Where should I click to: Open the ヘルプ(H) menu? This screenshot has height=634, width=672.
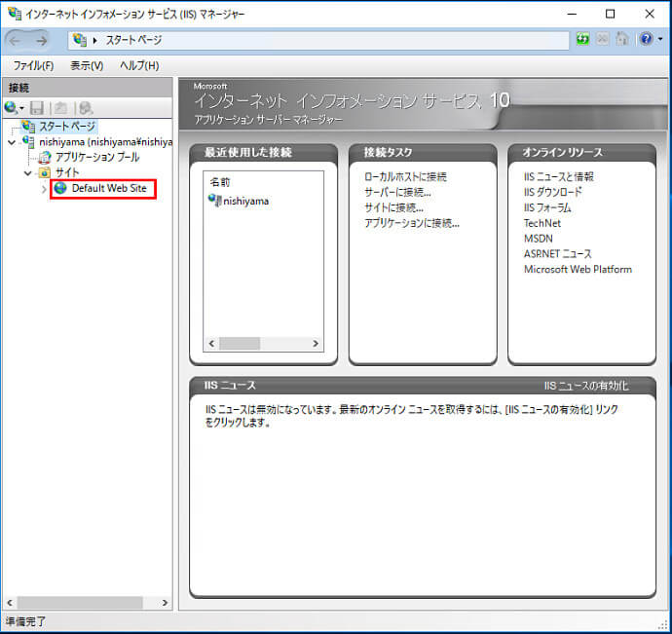point(139,65)
